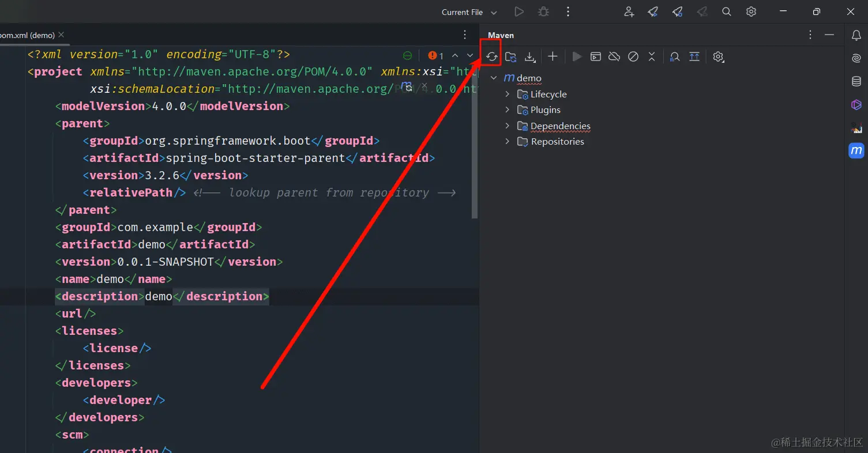This screenshot has height=453, width=868.
Task: Open editor tabs three-dot menu
Action: point(465,35)
